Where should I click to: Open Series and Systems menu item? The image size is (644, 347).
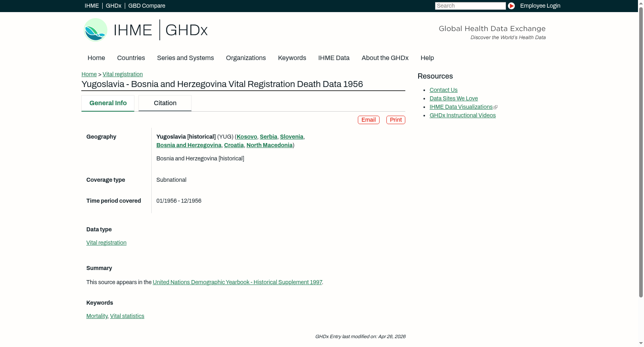(185, 58)
